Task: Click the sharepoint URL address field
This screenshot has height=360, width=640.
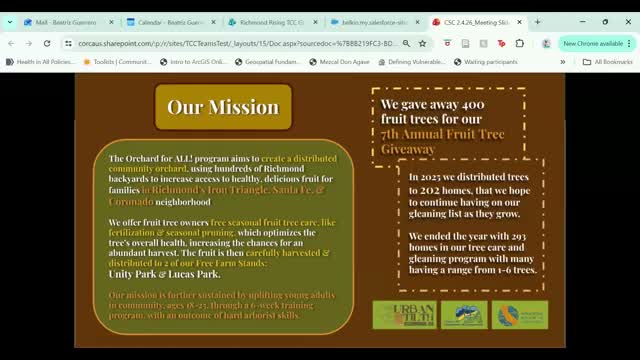Action: [x=237, y=43]
